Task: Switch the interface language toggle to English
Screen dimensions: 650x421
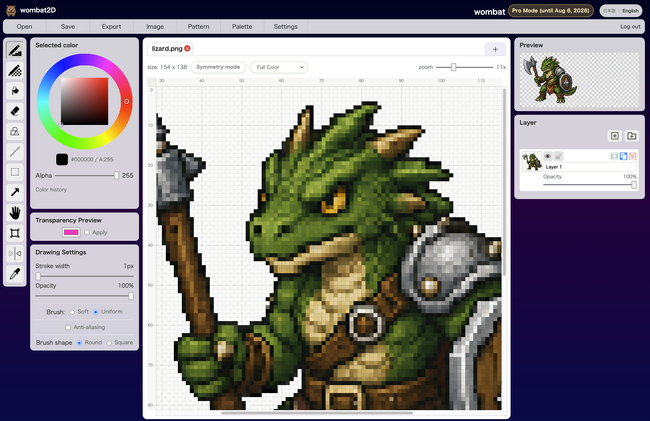Action: pyautogui.click(x=630, y=11)
